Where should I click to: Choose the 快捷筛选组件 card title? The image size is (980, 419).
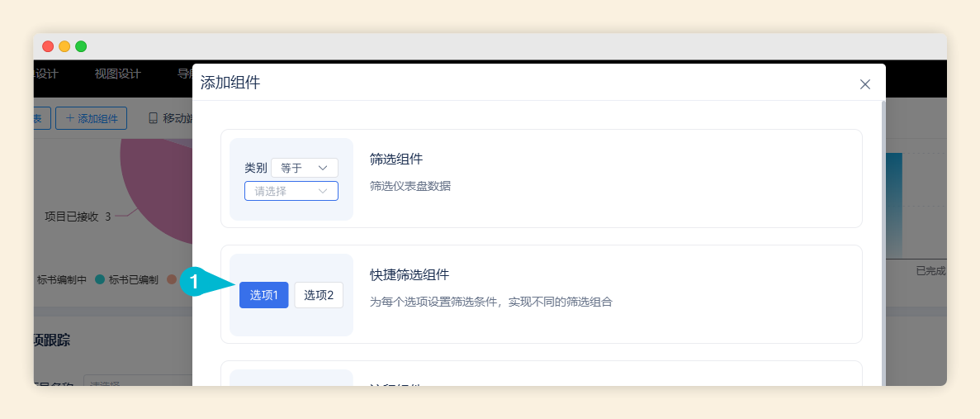click(410, 275)
